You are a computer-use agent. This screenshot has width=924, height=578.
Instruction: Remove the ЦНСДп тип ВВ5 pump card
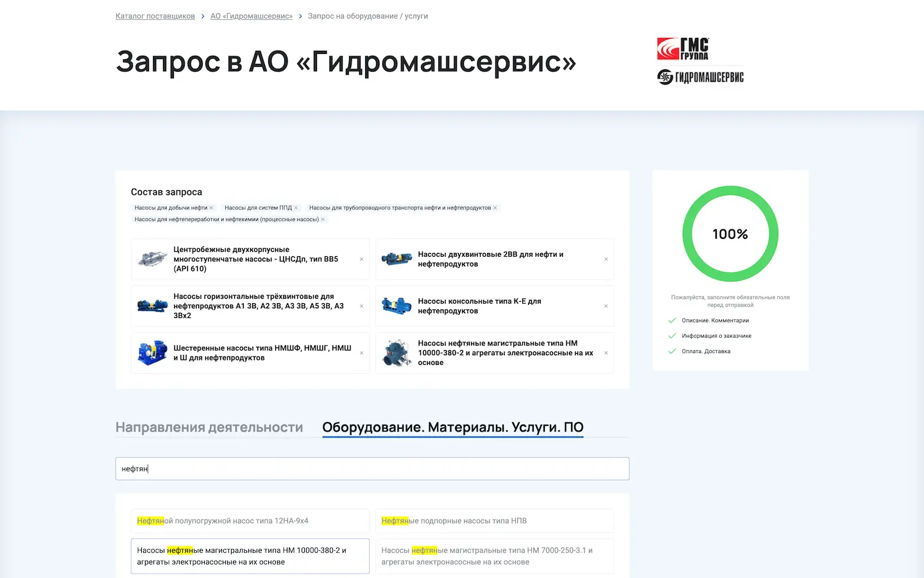click(361, 259)
